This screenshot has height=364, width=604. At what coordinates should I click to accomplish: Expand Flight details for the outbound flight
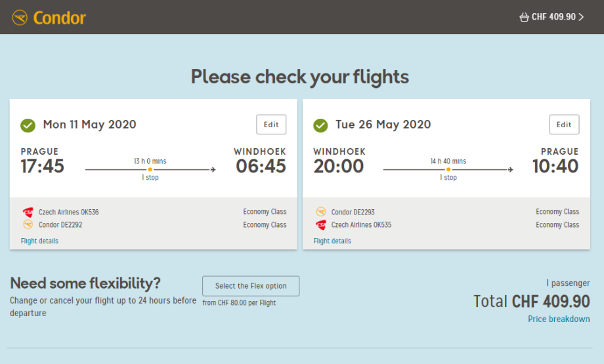tap(39, 241)
